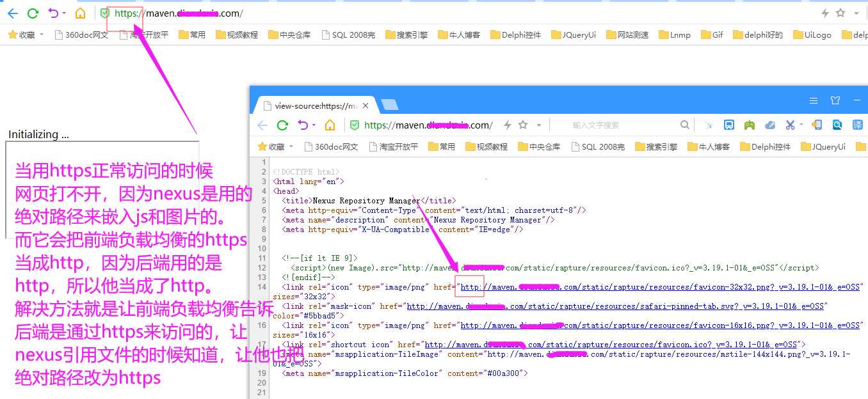Open 视频教程 folder in background bookmarks bar

[x=237, y=35]
